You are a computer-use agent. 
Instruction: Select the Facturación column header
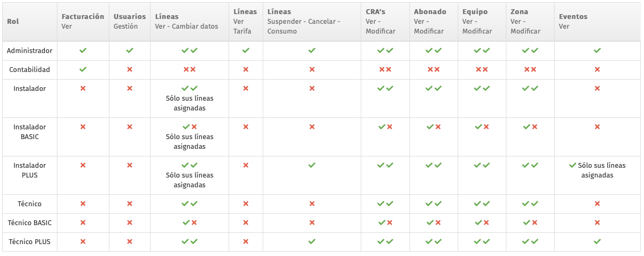pos(83,21)
